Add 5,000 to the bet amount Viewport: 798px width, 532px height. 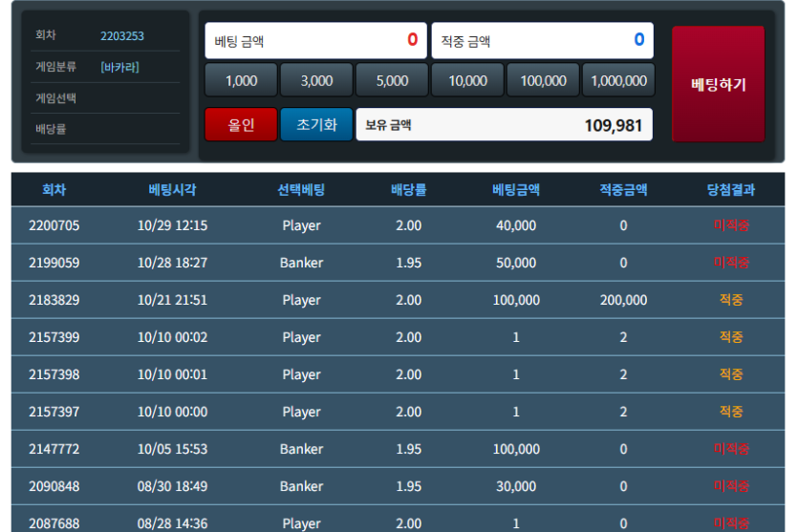coord(392,80)
